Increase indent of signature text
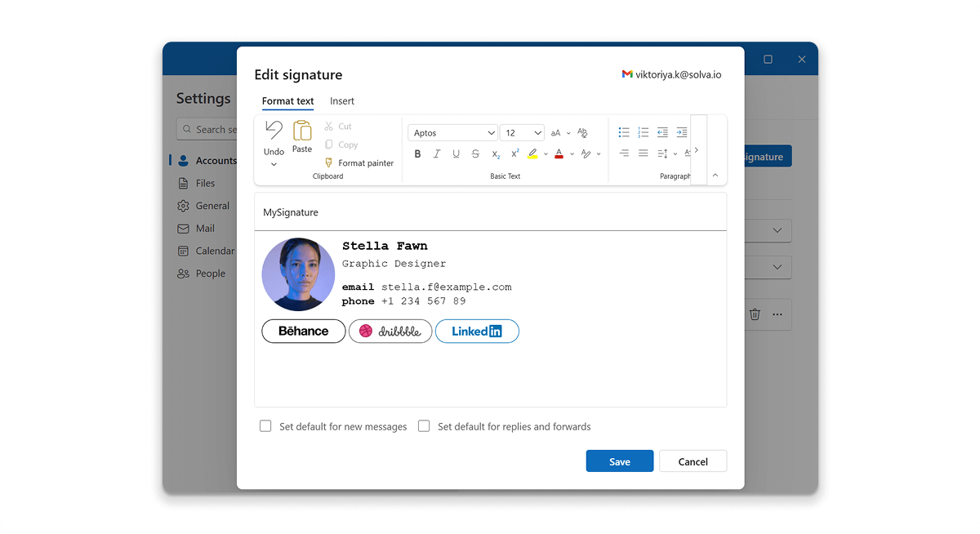This screenshot has width=980, height=534. pos(683,131)
